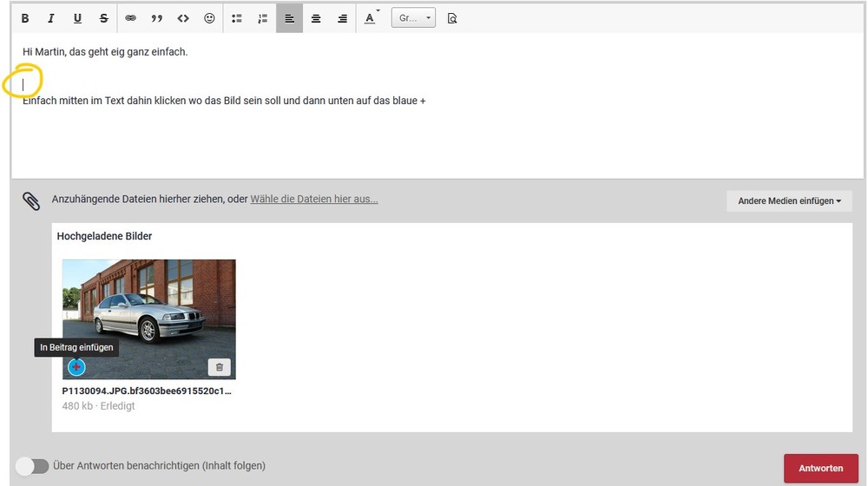Open the font size dropdown
This screenshot has height=486, width=868.
tap(413, 18)
